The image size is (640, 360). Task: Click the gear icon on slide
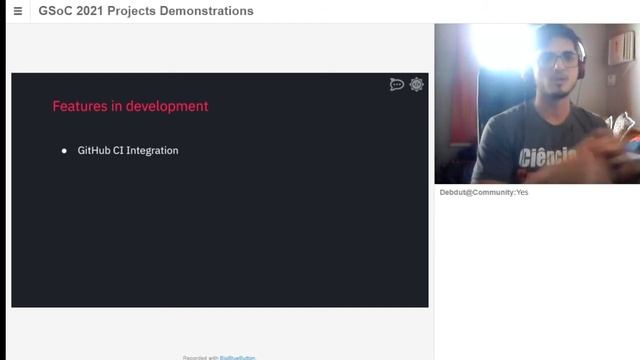click(x=416, y=84)
